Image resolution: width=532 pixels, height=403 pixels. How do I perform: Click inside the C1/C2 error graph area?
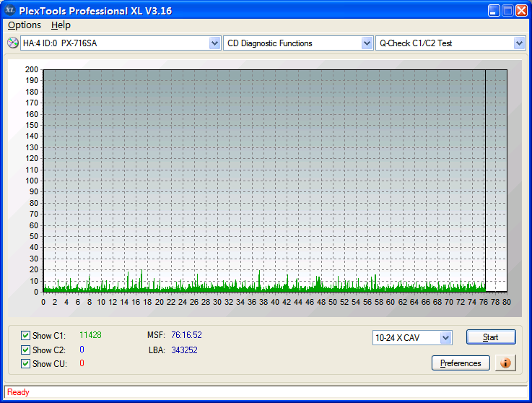[260, 181]
